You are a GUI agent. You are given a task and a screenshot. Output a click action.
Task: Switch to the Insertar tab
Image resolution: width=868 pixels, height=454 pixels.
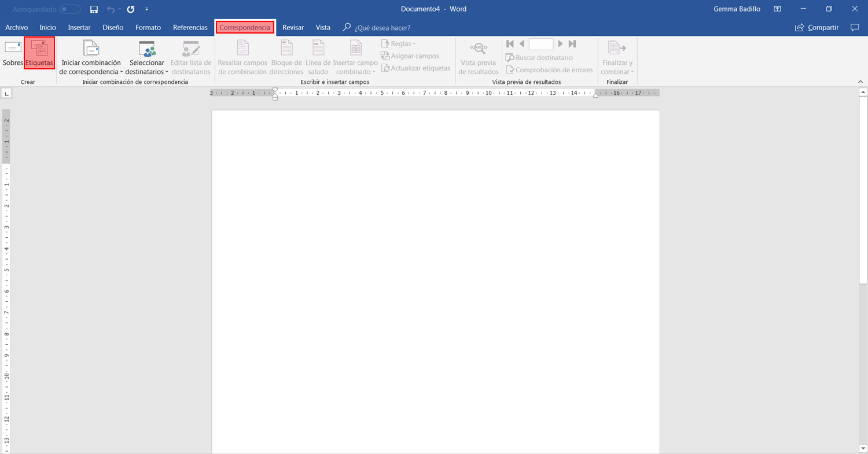tap(79, 27)
